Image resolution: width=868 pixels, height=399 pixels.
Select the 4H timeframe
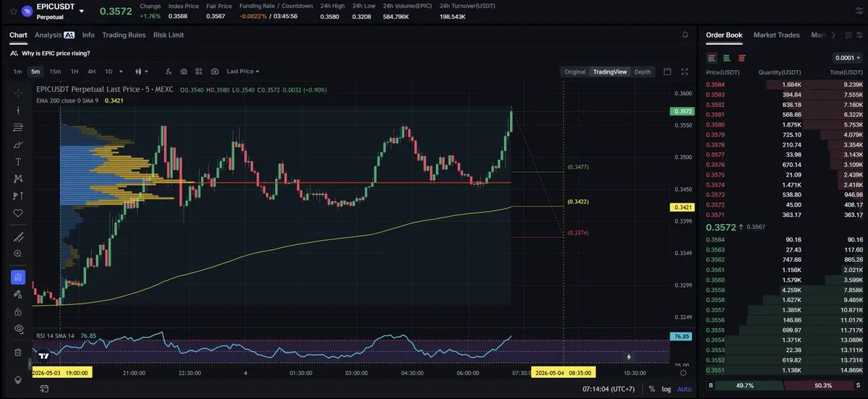tap(92, 72)
